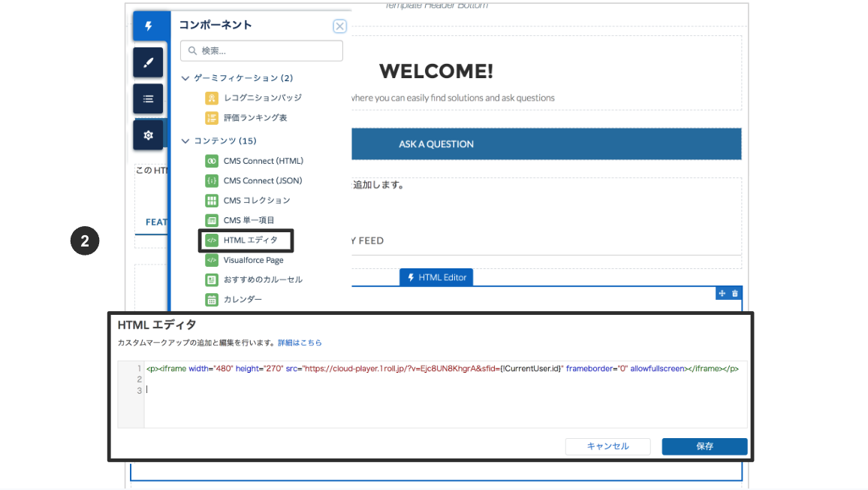This screenshot has height=490, width=868.
Task: Select the Components lightning icon in the sidebar
Action: 148,26
